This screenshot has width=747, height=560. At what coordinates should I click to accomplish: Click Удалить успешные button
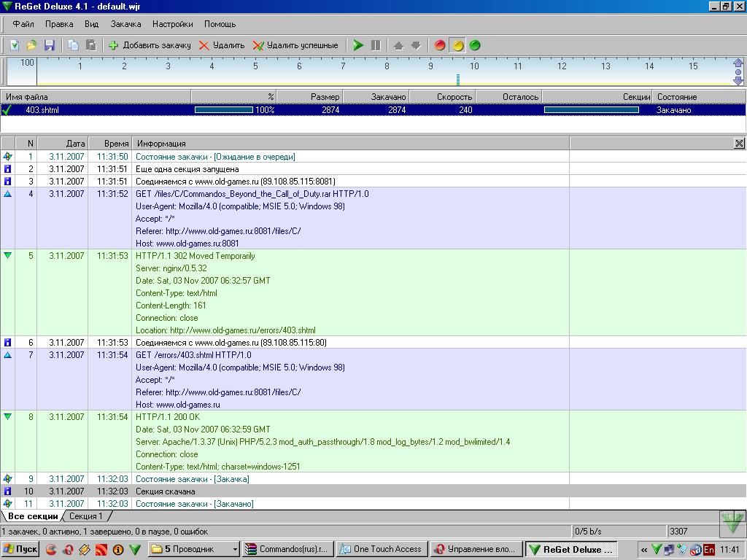(x=295, y=45)
